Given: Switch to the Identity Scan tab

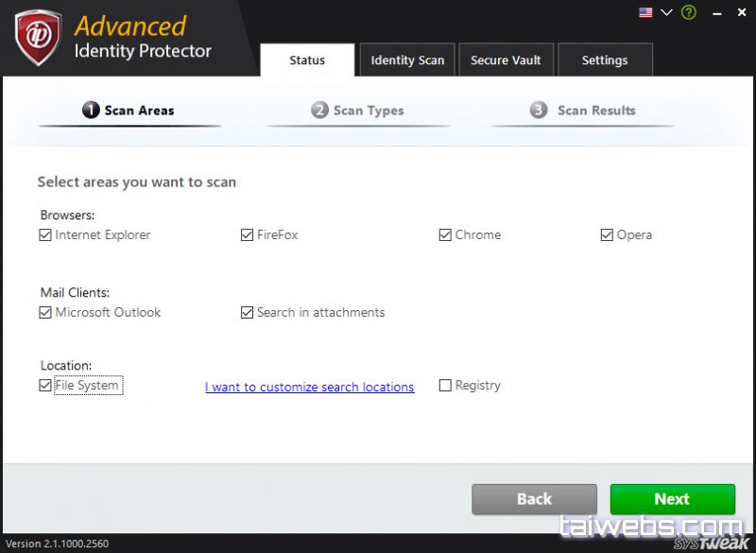Looking at the screenshot, I should [x=407, y=60].
